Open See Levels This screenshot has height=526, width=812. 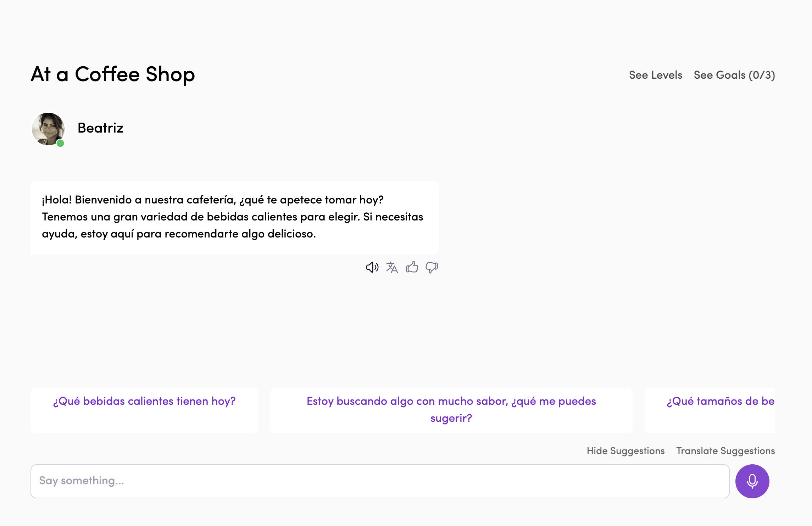655,75
